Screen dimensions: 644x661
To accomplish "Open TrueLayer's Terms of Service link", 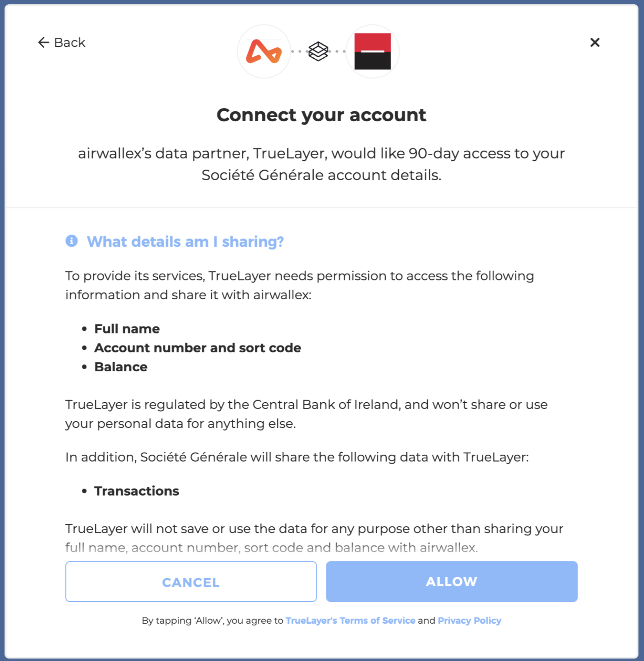I will coord(350,621).
